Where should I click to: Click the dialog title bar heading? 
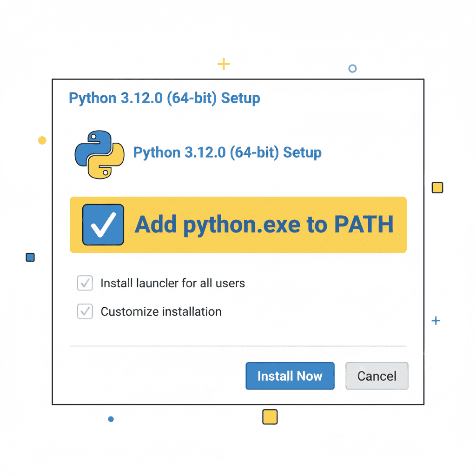pyautogui.click(x=165, y=98)
